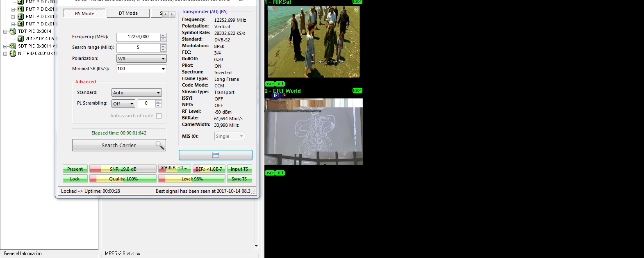Click the Symbol Rate value 28332,622 KS/s
The image size is (644, 258).
[230, 33]
